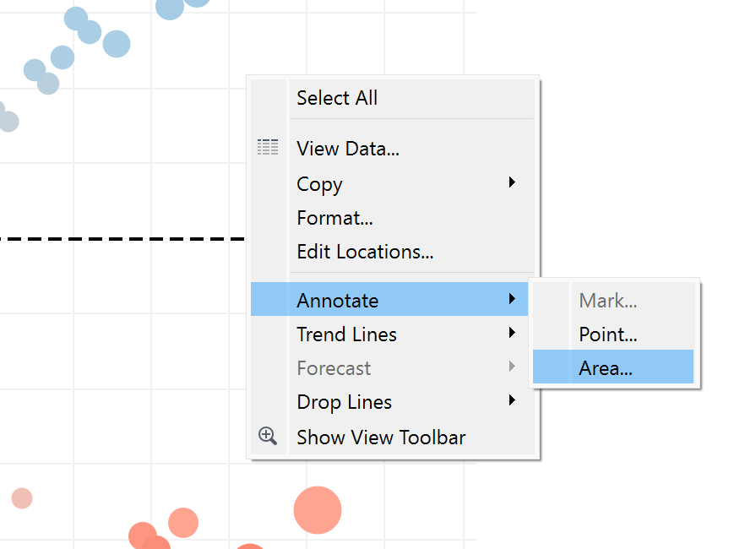This screenshot has width=756, height=549.
Task: Expand the Copy submenu arrow
Action: 512,182
